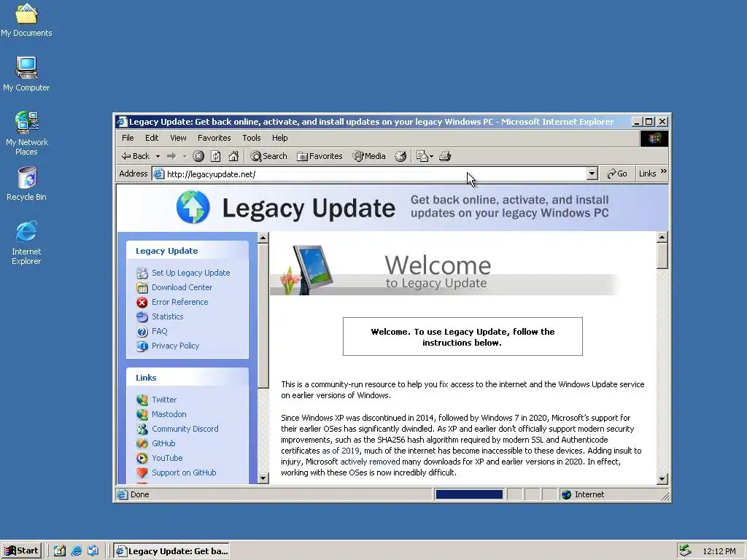
Task: Click the Show Desktop quick launch icon
Action: tap(60, 551)
